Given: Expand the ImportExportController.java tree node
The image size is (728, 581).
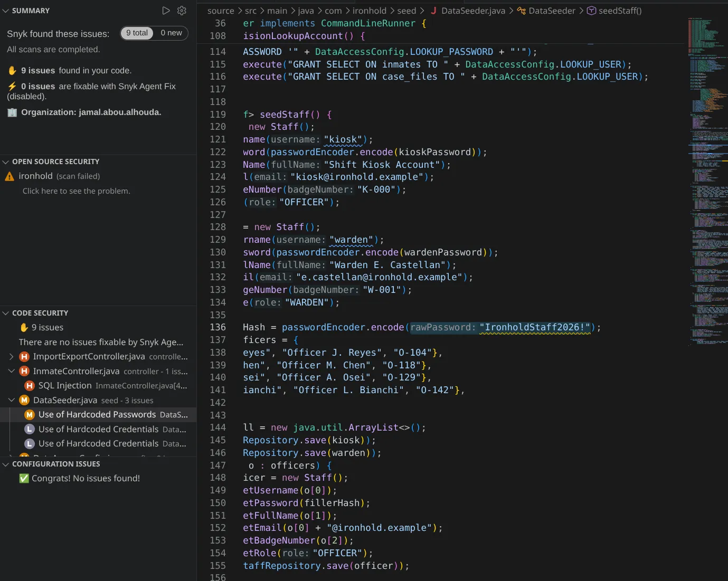Looking at the screenshot, I should tap(12, 357).
